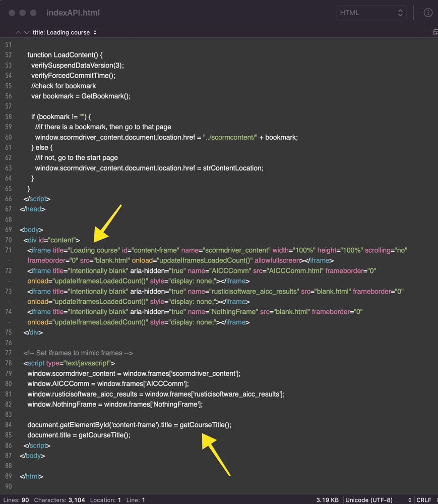
Task: Open the Unicode (UTF-8) encoding dropdown
Action: [x=378, y=500]
